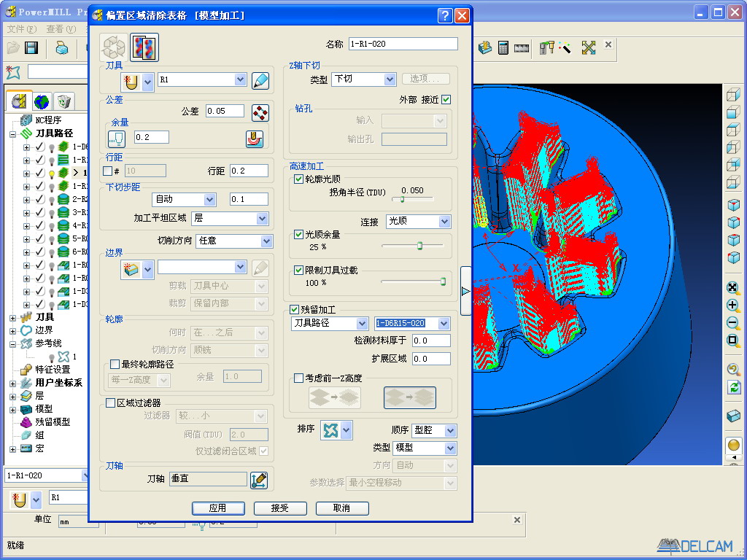747x560 pixels.
Task: Toggle the 外部 接近 checkbox
Action: coord(446,99)
